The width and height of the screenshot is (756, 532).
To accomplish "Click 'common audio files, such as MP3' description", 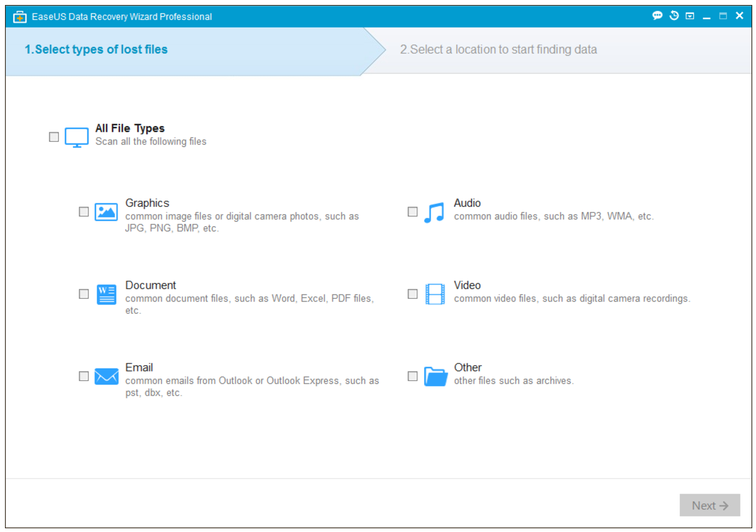I will click(x=554, y=217).
